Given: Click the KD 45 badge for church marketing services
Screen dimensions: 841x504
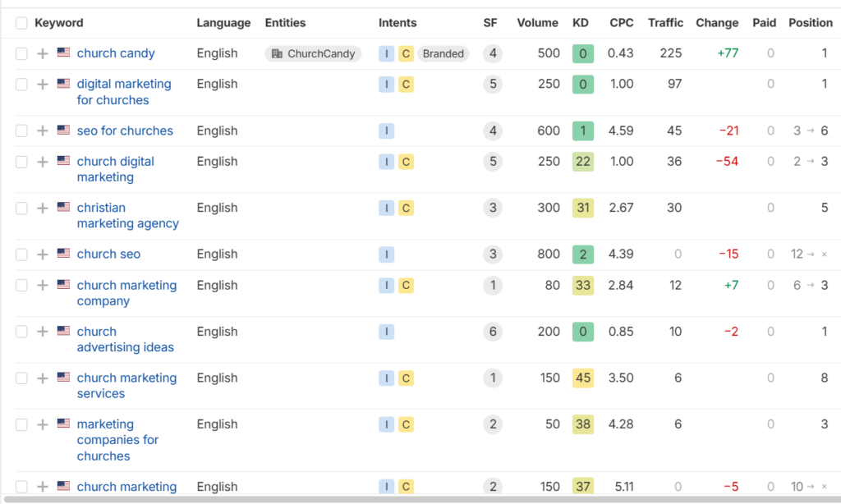Looking at the screenshot, I should [583, 378].
